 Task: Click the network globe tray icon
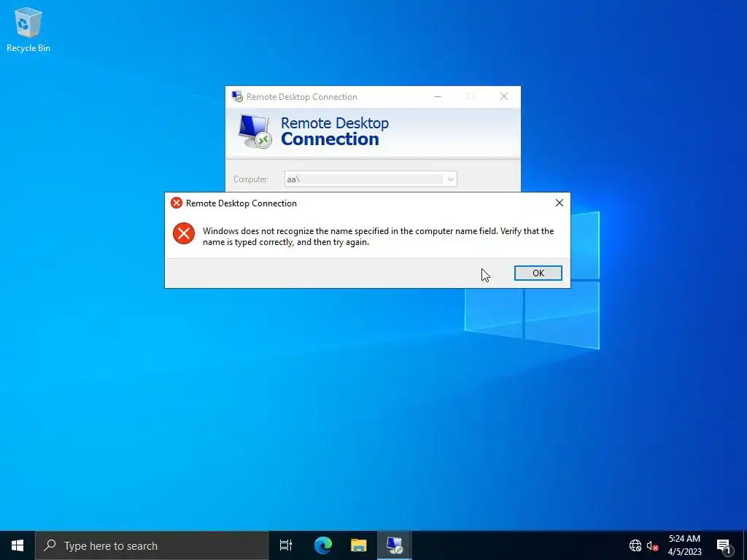635,545
